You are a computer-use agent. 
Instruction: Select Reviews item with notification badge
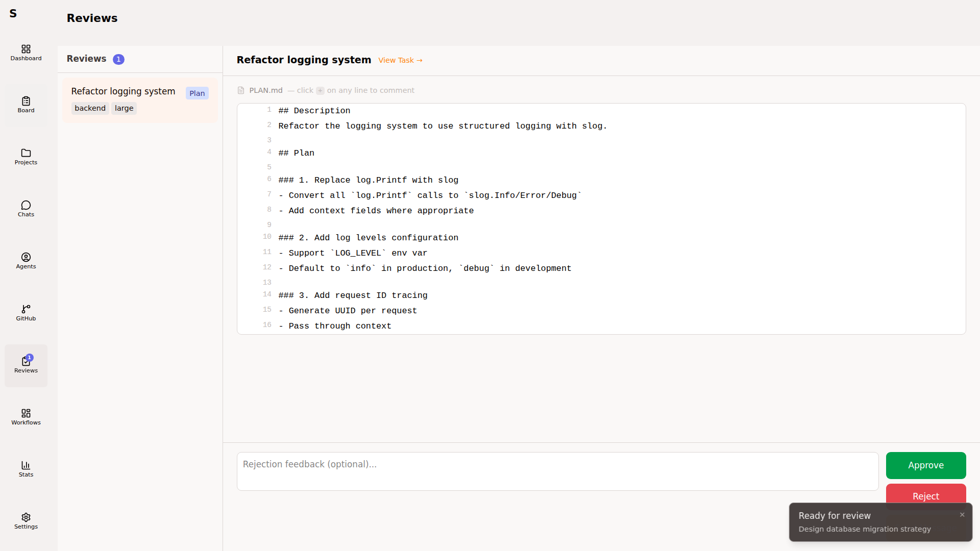coord(26,364)
